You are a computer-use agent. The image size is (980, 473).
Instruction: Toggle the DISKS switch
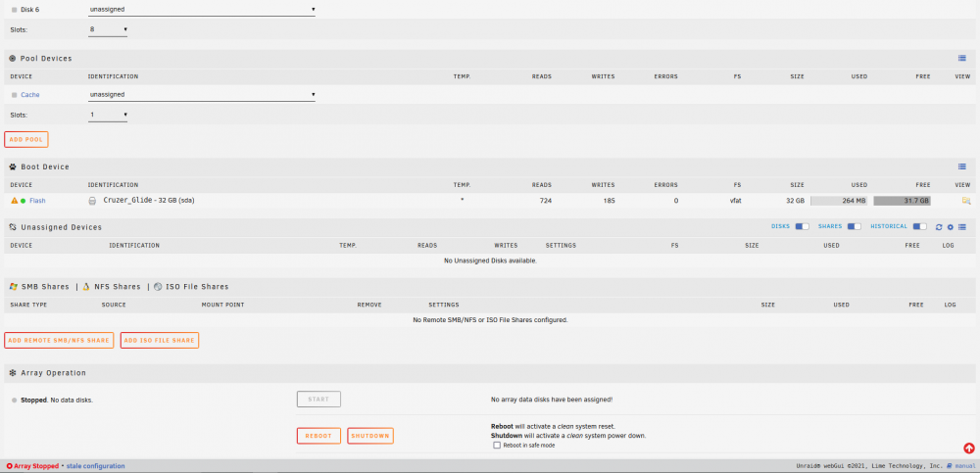pyautogui.click(x=802, y=226)
